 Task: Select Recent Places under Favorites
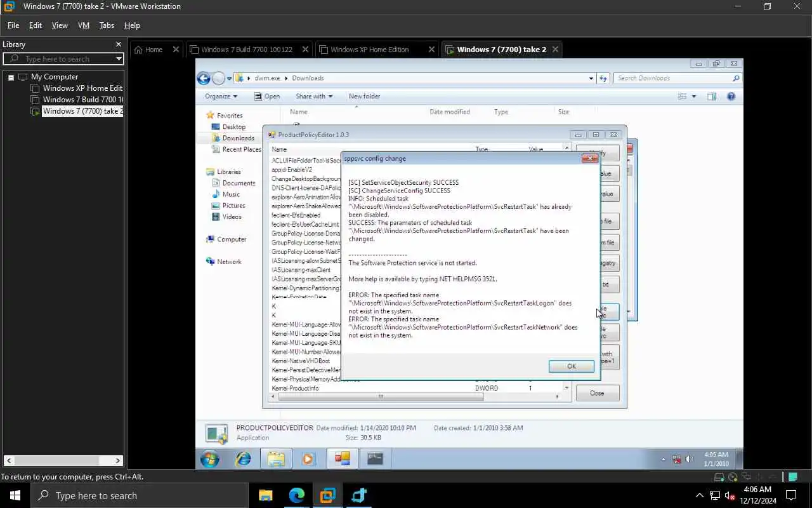pos(236,149)
